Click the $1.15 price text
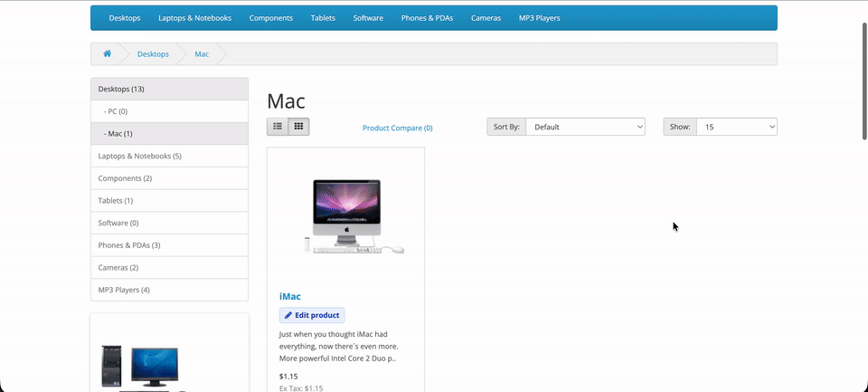Viewport: 868px width, 392px height. coord(288,377)
